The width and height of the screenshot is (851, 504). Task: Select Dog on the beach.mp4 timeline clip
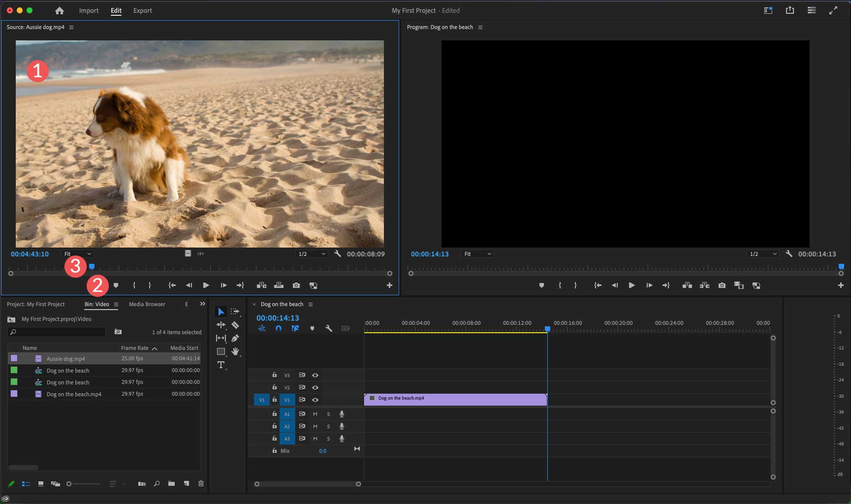tap(455, 400)
